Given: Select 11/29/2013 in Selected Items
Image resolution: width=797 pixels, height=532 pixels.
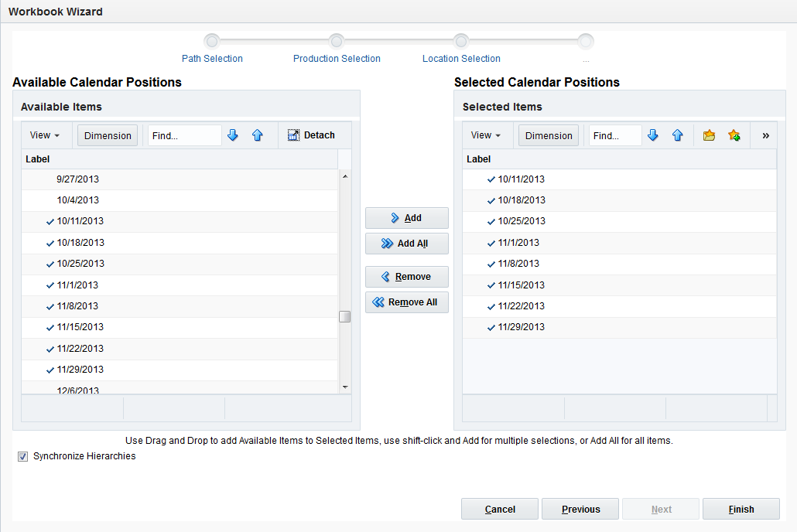Looking at the screenshot, I should point(620,327).
